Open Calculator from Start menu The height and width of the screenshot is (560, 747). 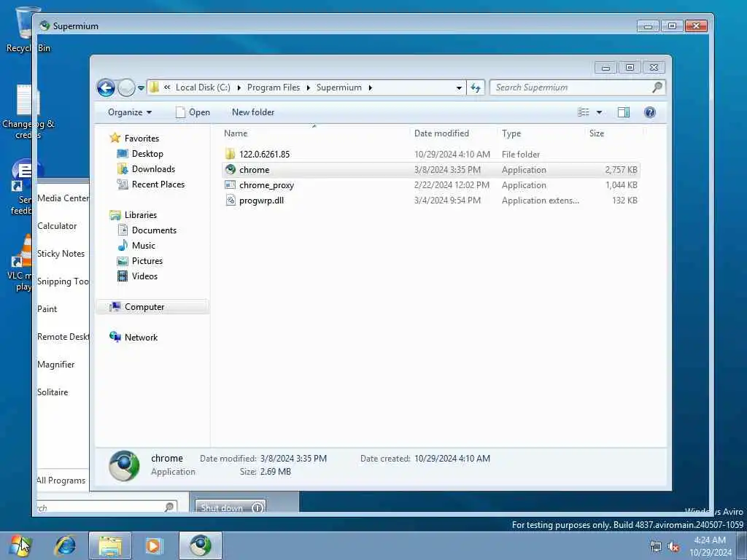[x=57, y=226]
